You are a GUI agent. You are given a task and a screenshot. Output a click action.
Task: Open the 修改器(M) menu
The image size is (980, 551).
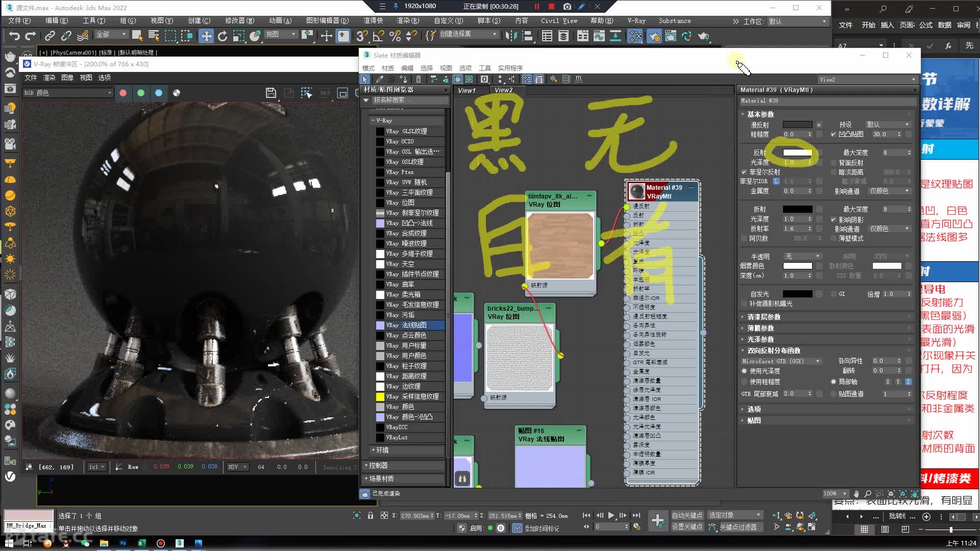point(240,21)
